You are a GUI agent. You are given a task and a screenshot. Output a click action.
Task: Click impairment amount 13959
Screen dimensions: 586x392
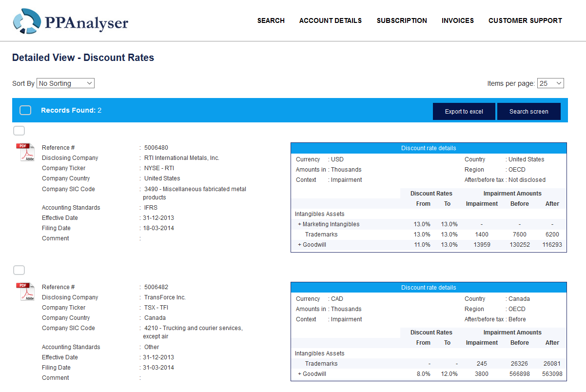point(482,245)
